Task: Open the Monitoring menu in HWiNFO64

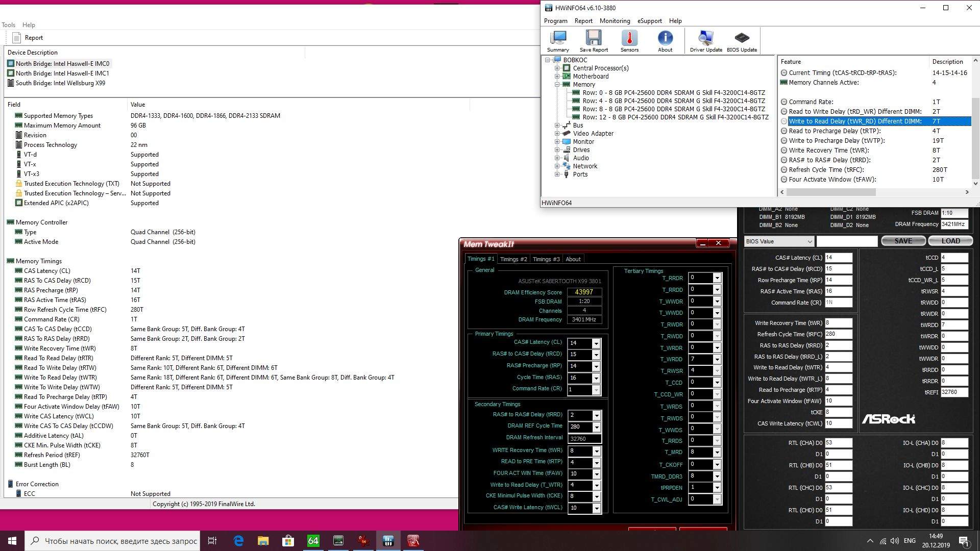Action: tap(615, 21)
